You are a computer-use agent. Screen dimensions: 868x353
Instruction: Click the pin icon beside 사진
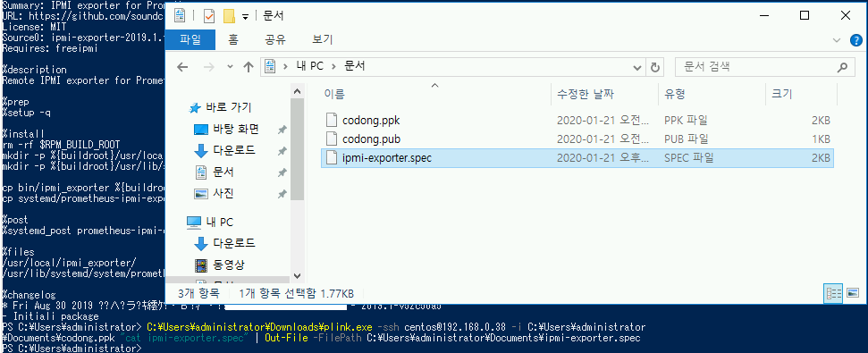[x=282, y=194]
